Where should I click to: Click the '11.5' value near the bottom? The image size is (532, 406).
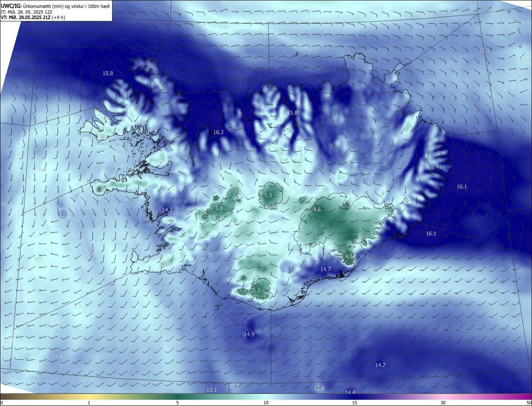coord(131,376)
